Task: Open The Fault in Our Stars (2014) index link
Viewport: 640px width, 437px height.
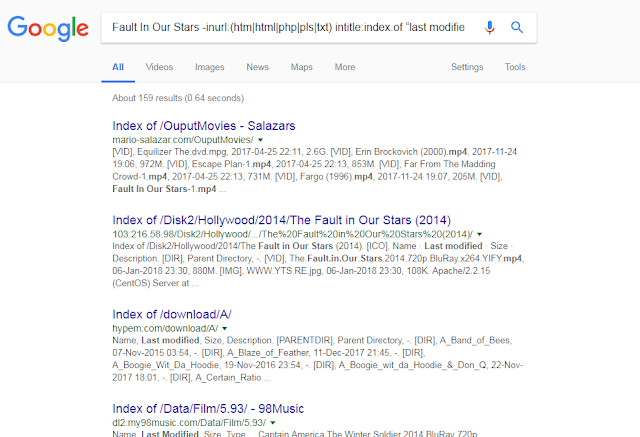Action: point(282,220)
